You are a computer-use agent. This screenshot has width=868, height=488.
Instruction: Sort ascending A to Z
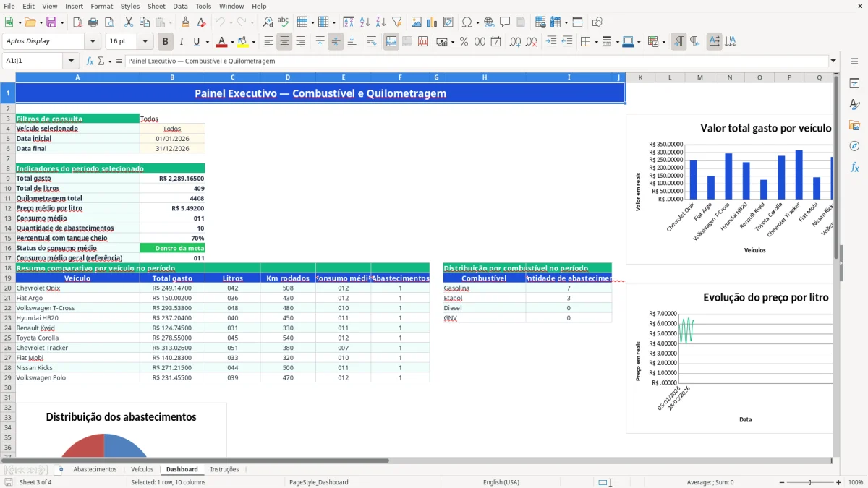[365, 22]
